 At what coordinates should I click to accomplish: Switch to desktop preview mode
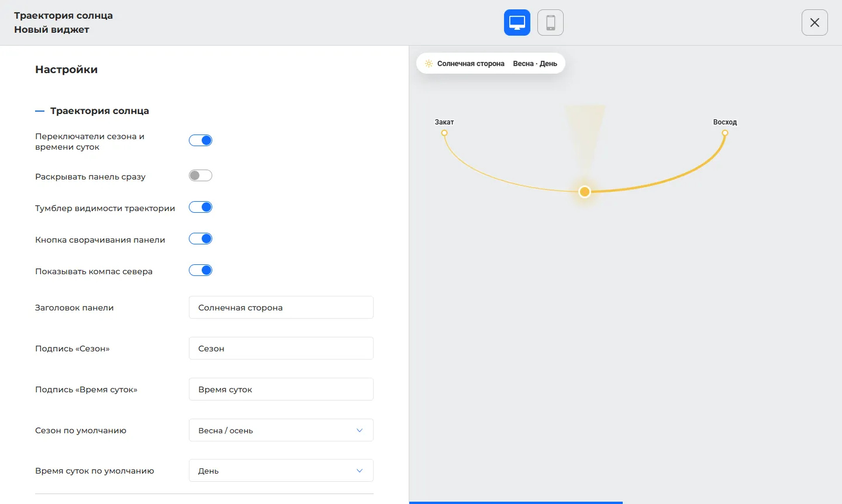coord(517,23)
